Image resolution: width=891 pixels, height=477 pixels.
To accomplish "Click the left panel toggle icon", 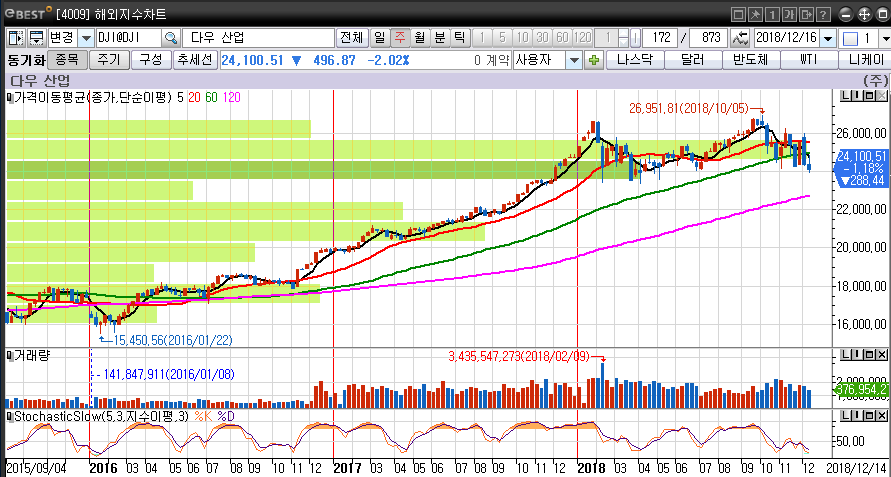I will tap(16, 37).
